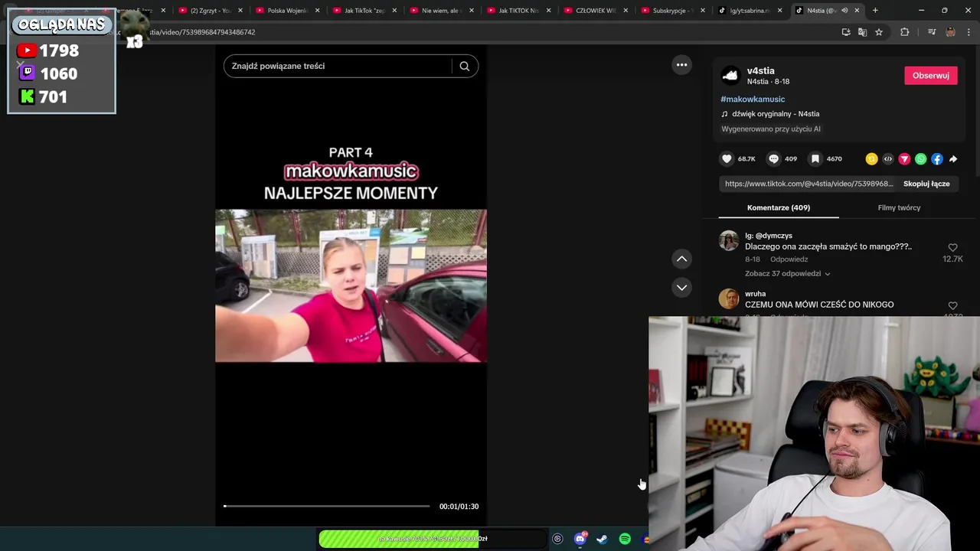
Task: Go to previous video with up arrow
Action: click(x=681, y=259)
